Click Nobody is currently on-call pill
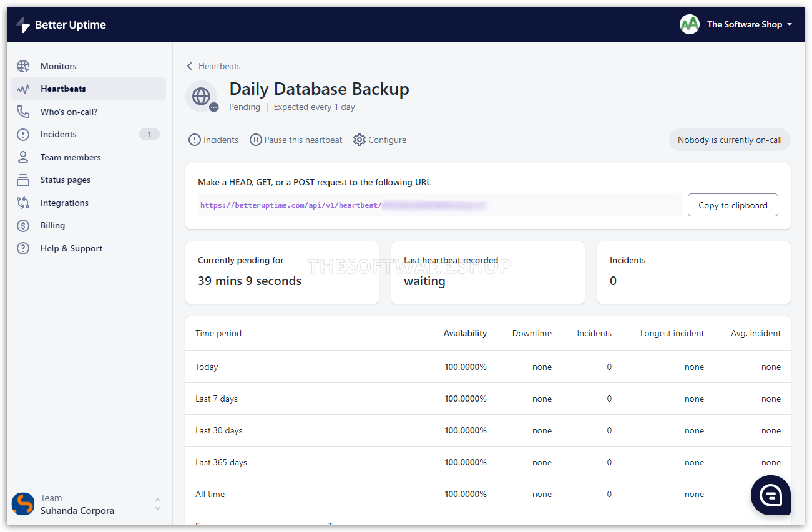 pyautogui.click(x=730, y=140)
